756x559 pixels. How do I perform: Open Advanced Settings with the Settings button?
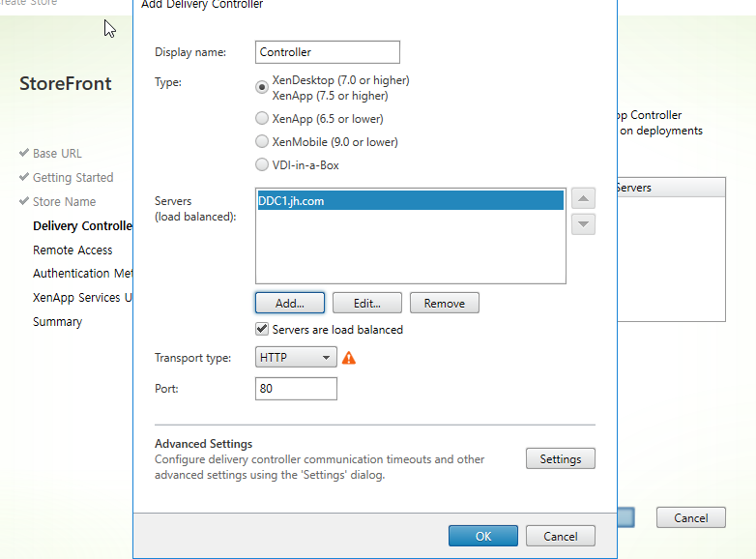[561, 458]
